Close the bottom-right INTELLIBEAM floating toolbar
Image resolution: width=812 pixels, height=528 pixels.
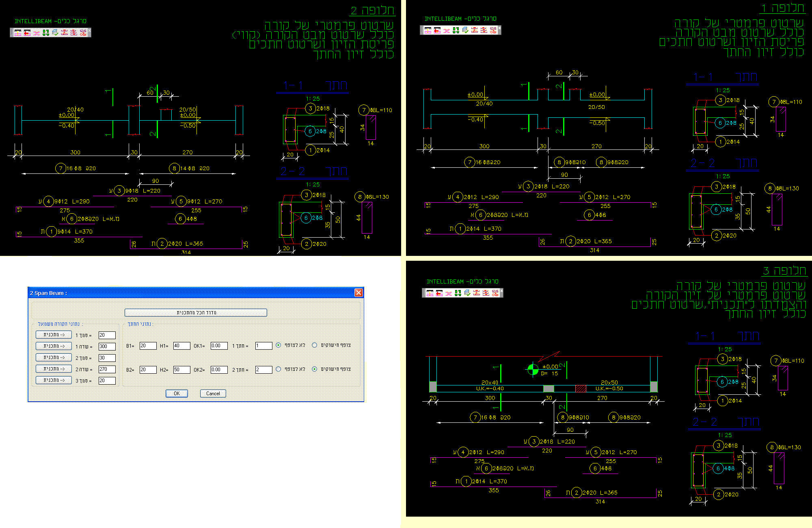click(x=502, y=291)
